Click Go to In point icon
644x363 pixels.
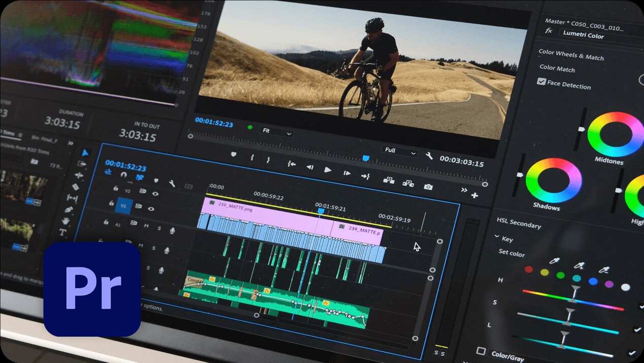[291, 164]
